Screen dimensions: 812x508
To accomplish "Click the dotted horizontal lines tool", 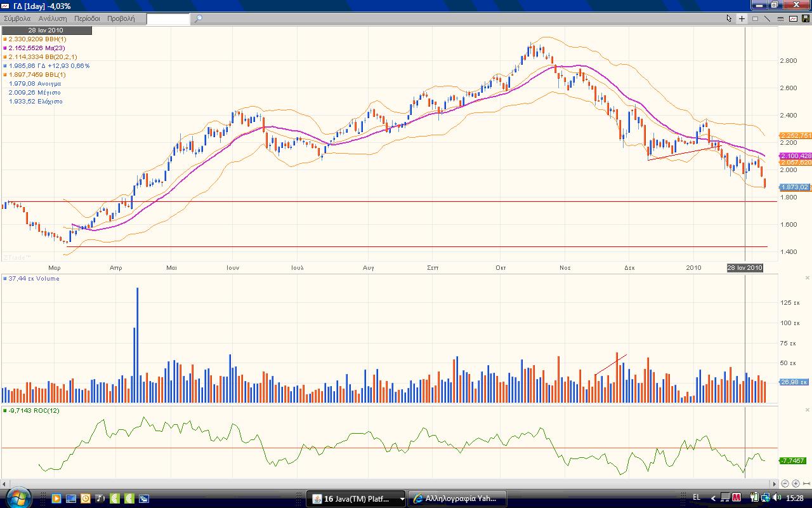I will click(780, 18).
